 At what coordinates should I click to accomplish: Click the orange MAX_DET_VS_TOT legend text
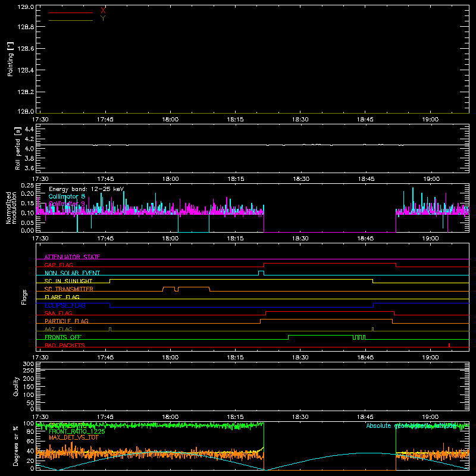pyautogui.click(x=74, y=437)
